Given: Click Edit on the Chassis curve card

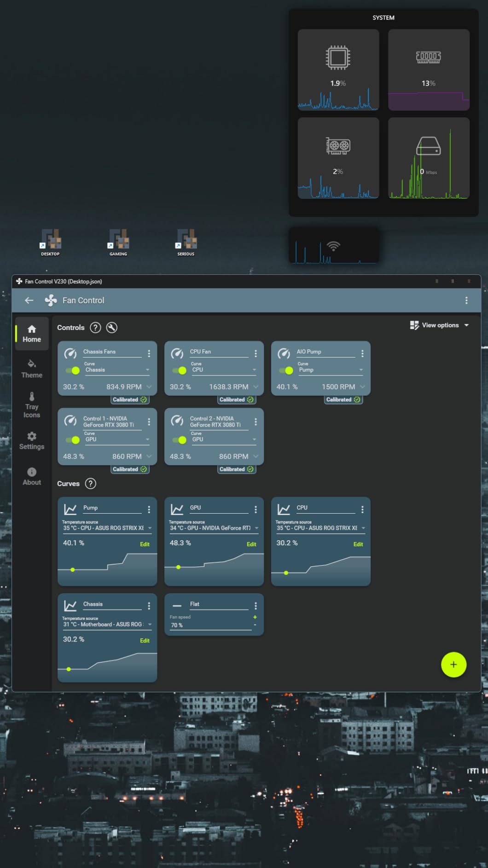Looking at the screenshot, I should pyautogui.click(x=145, y=641).
